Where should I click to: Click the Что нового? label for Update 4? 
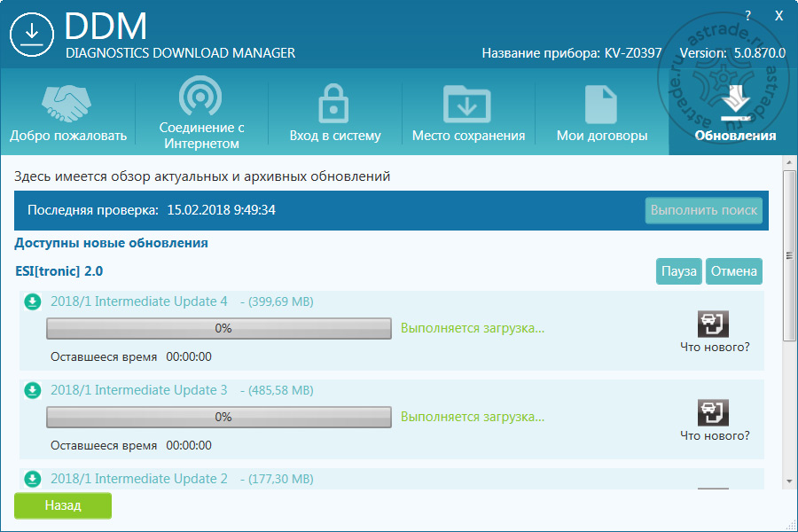[715, 347]
